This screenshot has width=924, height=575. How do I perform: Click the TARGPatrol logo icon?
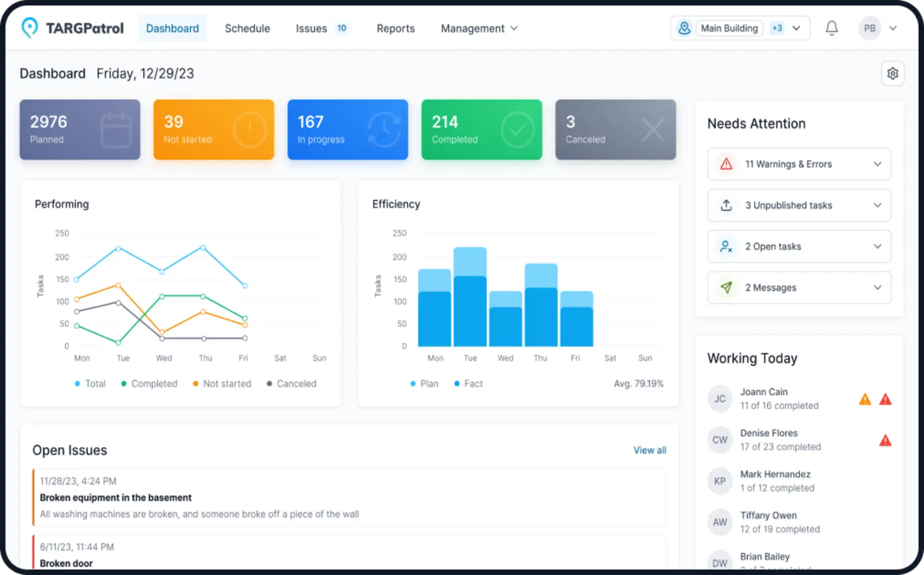click(x=30, y=28)
